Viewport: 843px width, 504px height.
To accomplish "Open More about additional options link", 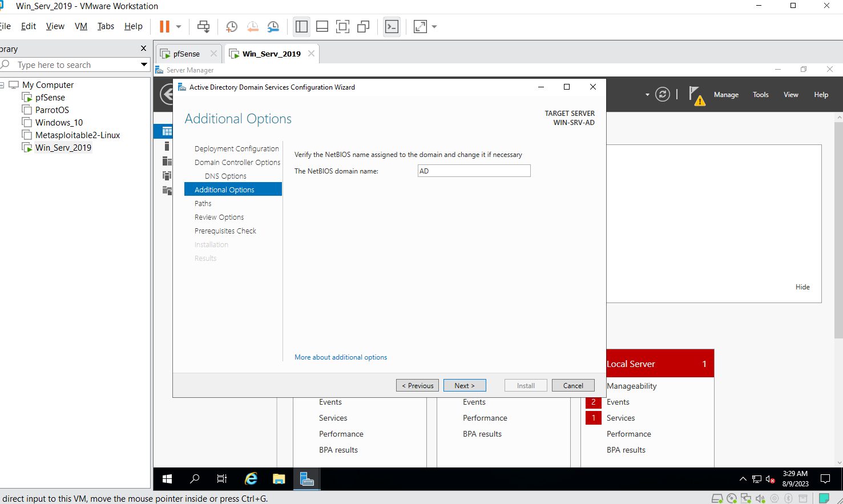I will pyautogui.click(x=341, y=357).
